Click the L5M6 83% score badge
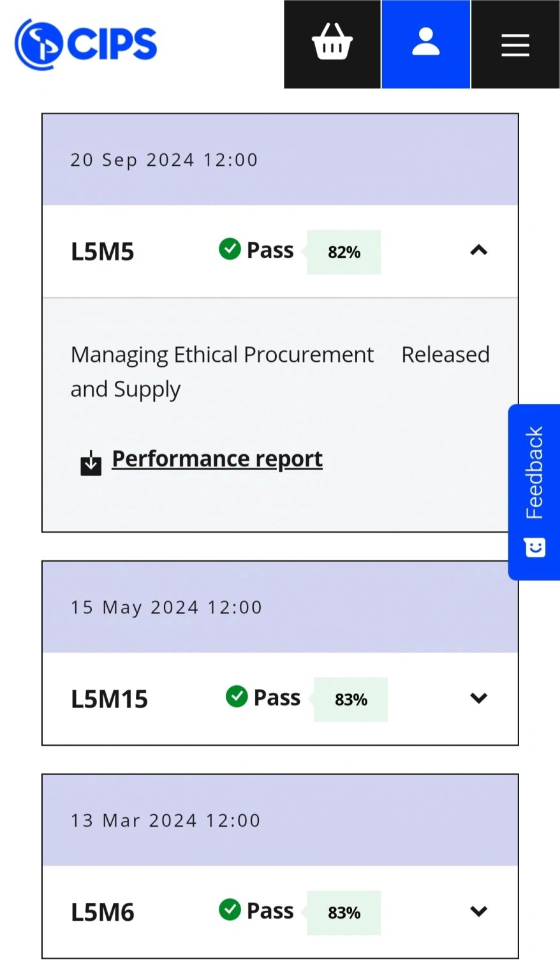 [x=344, y=913]
